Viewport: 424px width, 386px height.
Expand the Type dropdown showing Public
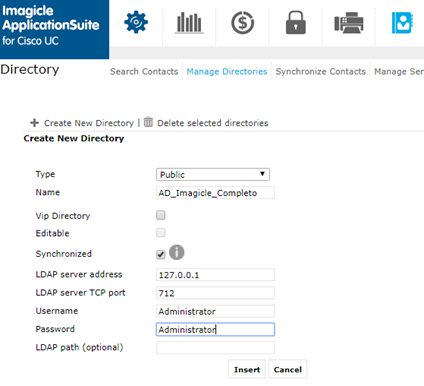click(213, 174)
